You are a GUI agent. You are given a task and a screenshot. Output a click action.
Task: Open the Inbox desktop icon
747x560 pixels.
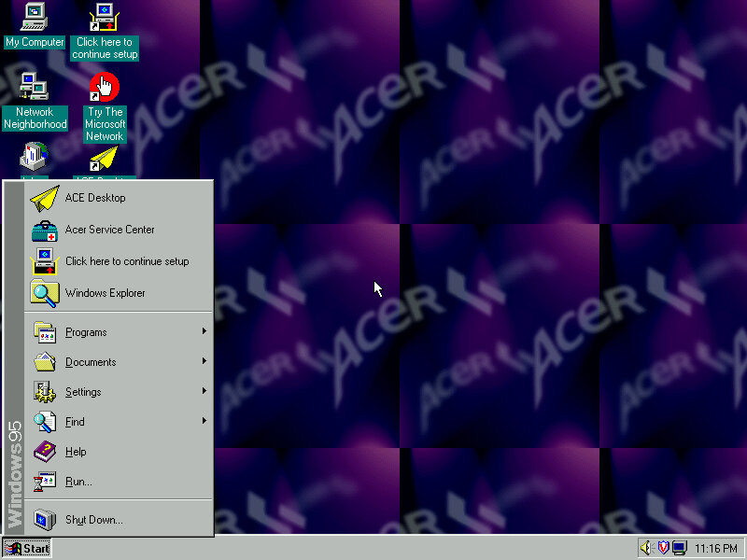[33, 157]
